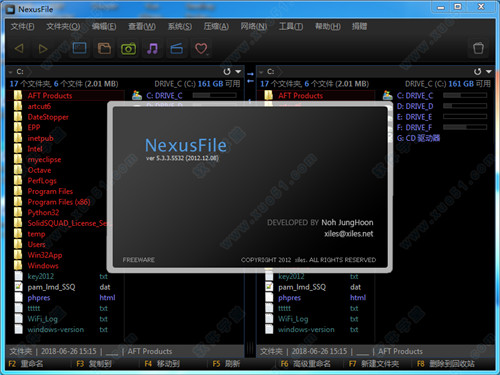The image size is (500, 375).
Task: Select Python32 folder in left panel
Action: click(43, 213)
